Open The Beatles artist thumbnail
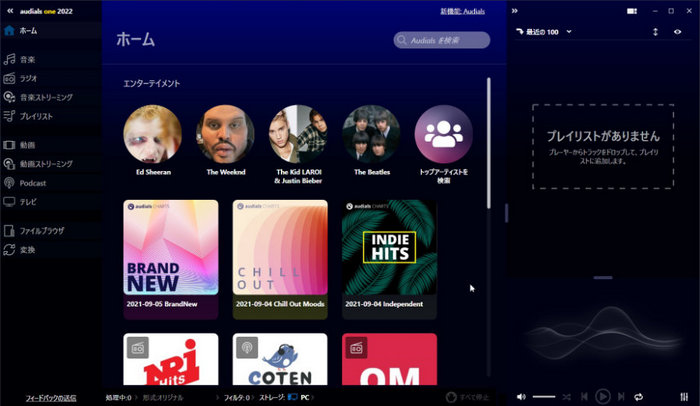 [371, 134]
